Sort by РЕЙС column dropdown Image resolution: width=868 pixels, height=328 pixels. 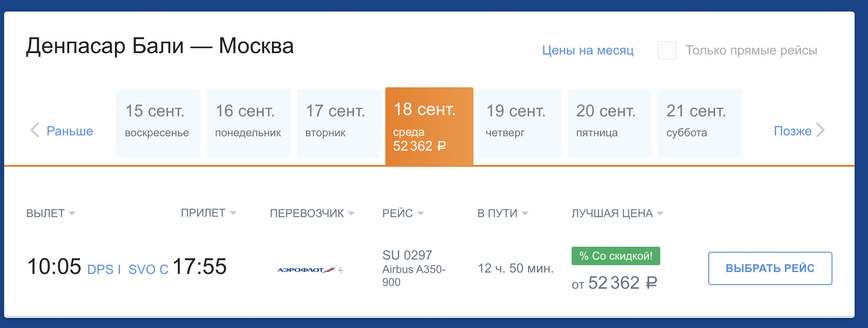coord(421,213)
